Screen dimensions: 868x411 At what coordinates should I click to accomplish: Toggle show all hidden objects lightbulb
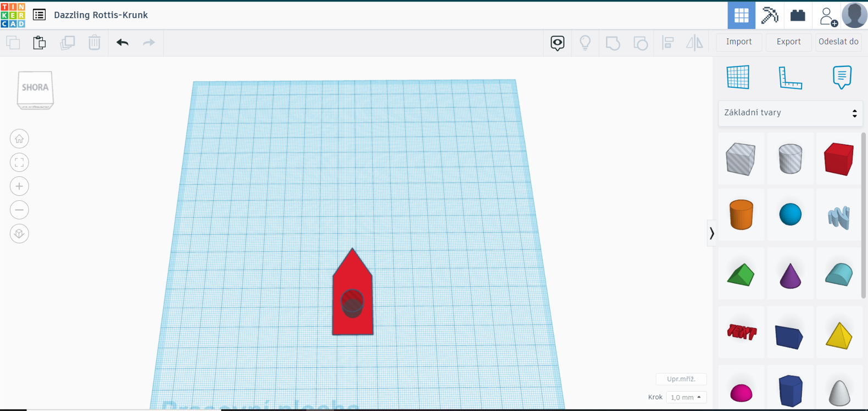[x=585, y=42]
